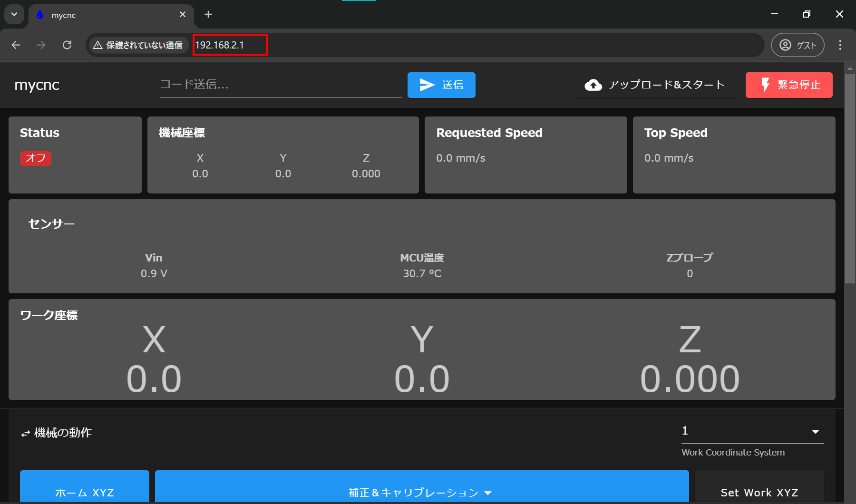This screenshot has width=856, height=504.
Task: Click the page vertical scrollbar thumb
Action: pos(850,178)
